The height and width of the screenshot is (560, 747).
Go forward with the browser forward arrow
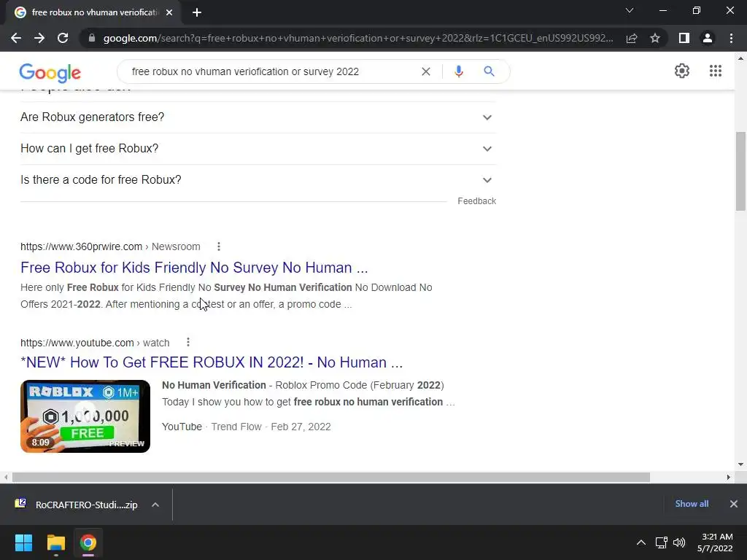39,38
